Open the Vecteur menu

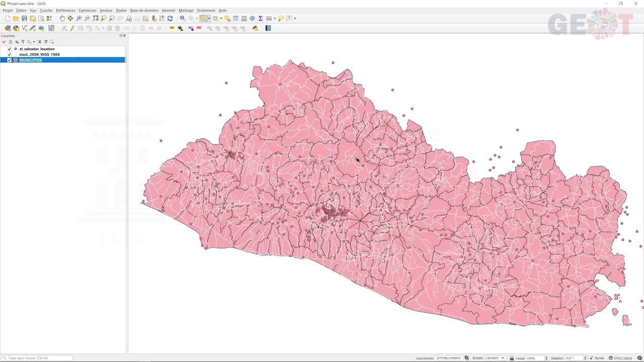tap(106, 11)
